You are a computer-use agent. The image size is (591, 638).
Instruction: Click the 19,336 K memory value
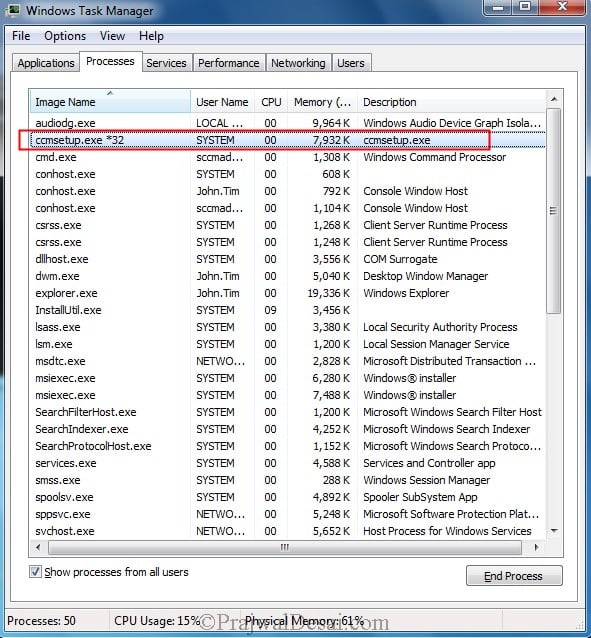click(329, 293)
